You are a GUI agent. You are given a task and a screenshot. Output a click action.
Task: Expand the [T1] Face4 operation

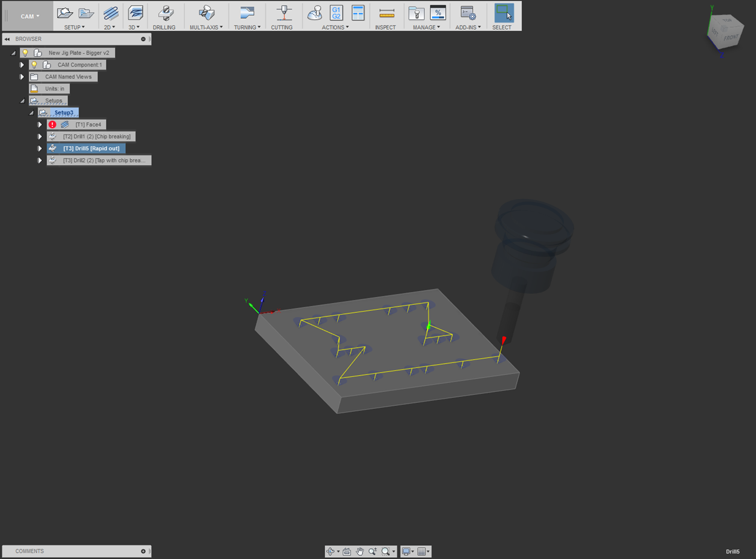pyautogui.click(x=40, y=125)
